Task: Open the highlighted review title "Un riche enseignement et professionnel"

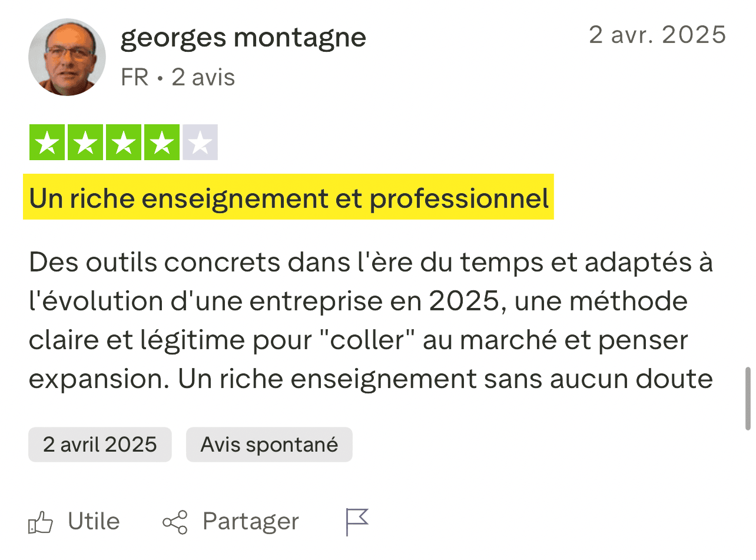Action: coord(289,198)
